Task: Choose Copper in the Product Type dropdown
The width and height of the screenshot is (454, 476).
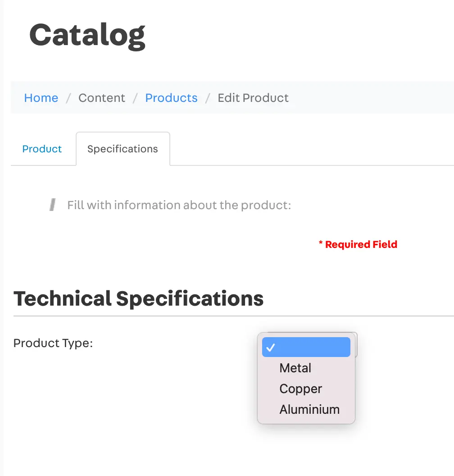Action: pos(300,389)
